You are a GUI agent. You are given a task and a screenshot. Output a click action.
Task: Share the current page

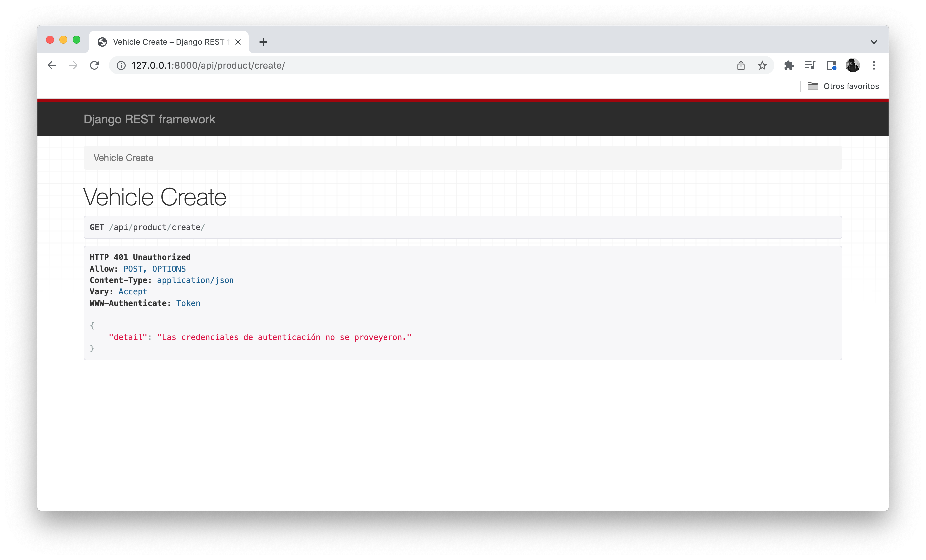point(741,65)
